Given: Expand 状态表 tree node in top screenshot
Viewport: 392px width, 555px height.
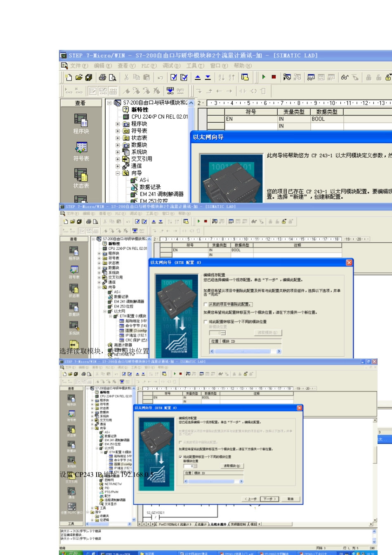Looking at the screenshot, I should [x=118, y=138].
